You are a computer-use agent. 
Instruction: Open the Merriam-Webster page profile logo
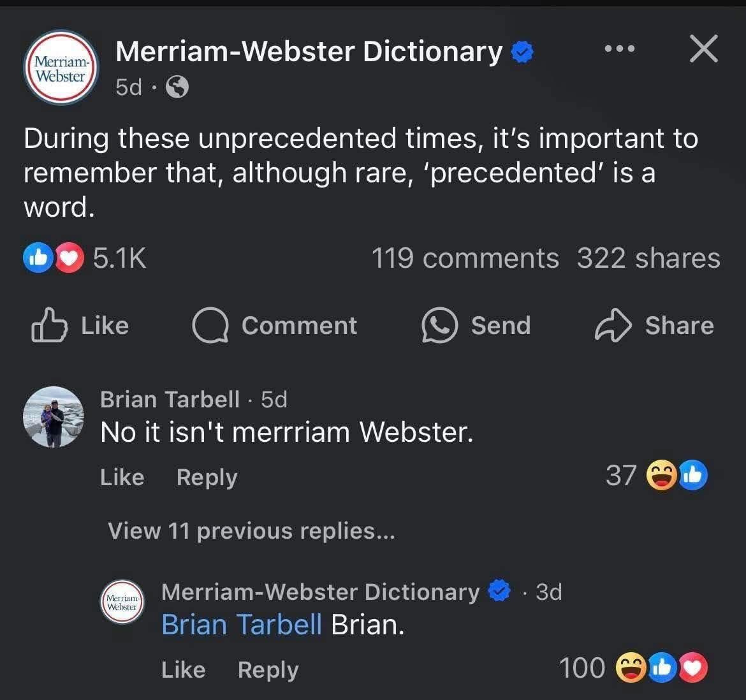pyautogui.click(x=61, y=68)
